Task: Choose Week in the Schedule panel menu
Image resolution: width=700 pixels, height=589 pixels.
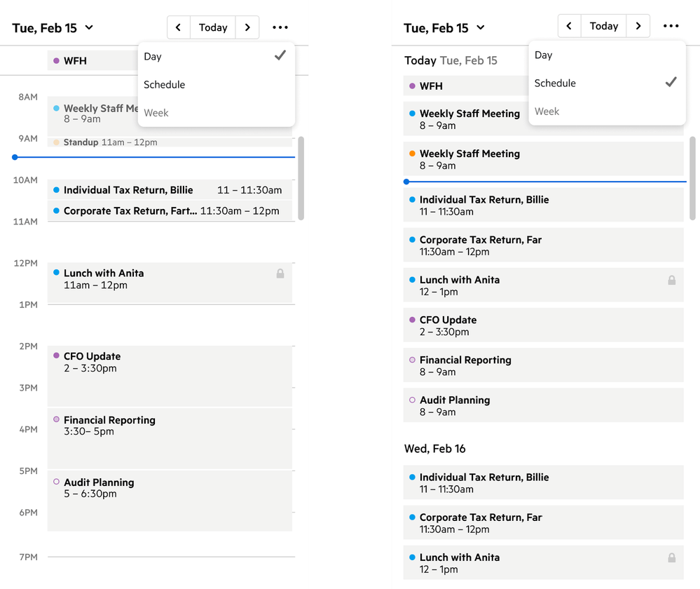Action: [x=547, y=111]
